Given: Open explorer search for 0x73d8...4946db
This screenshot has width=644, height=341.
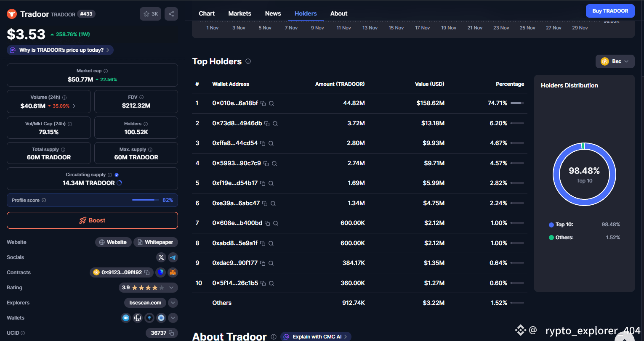Looking at the screenshot, I should tap(275, 124).
